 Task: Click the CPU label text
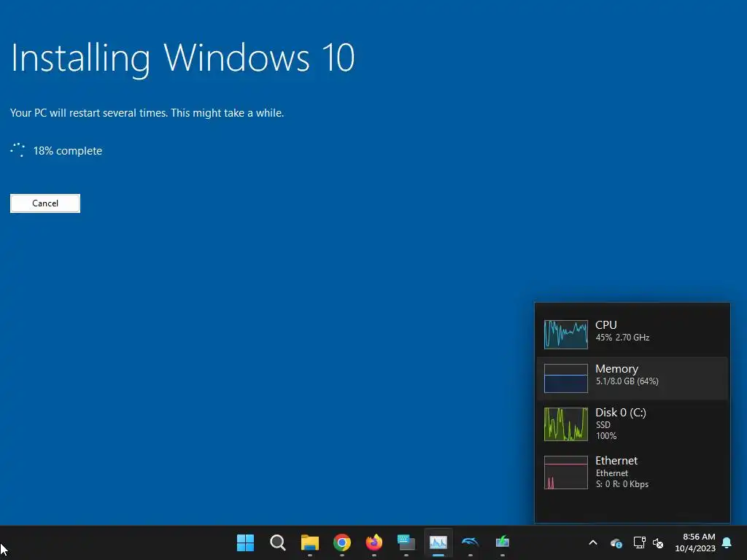(606, 324)
